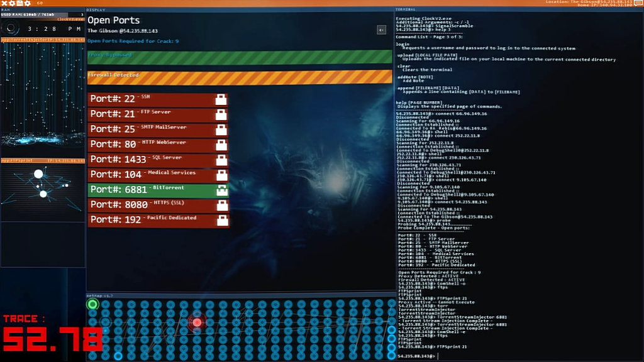The image size is (644, 362).
Task: Click the spinning dial icon beside the clock
Action: click(x=11, y=28)
